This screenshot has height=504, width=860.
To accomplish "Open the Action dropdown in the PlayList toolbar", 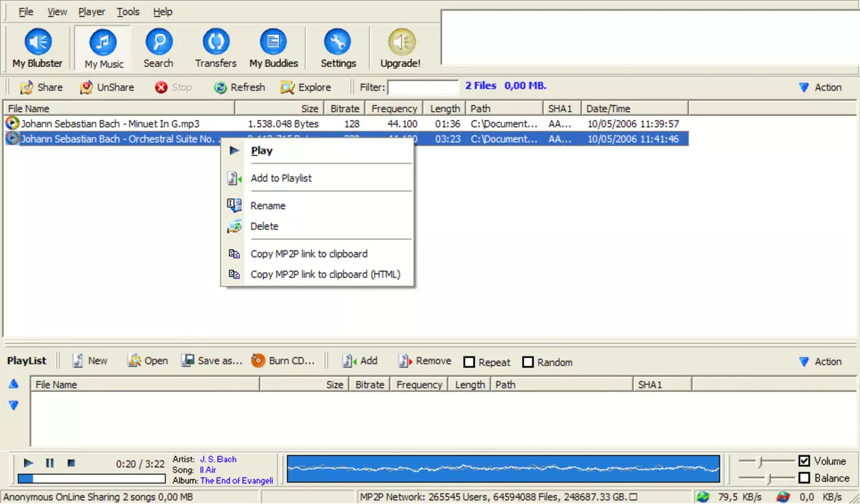I will pos(820,362).
